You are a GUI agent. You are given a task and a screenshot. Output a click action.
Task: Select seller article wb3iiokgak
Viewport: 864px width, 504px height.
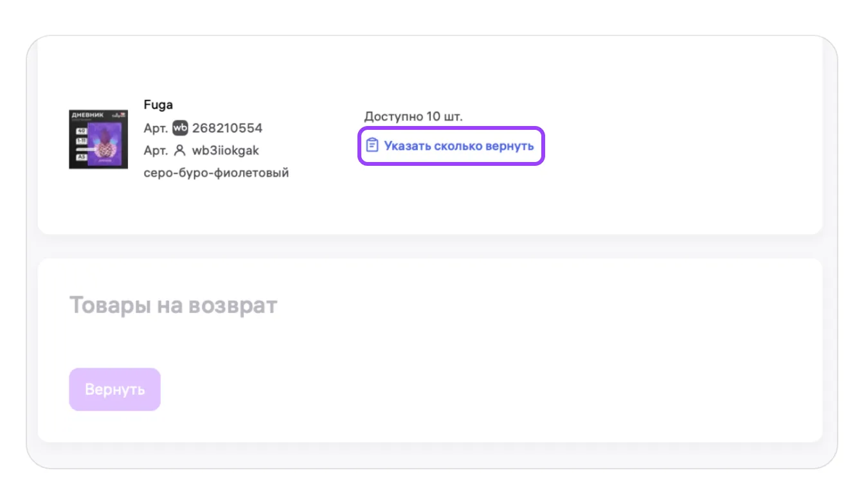(x=225, y=150)
